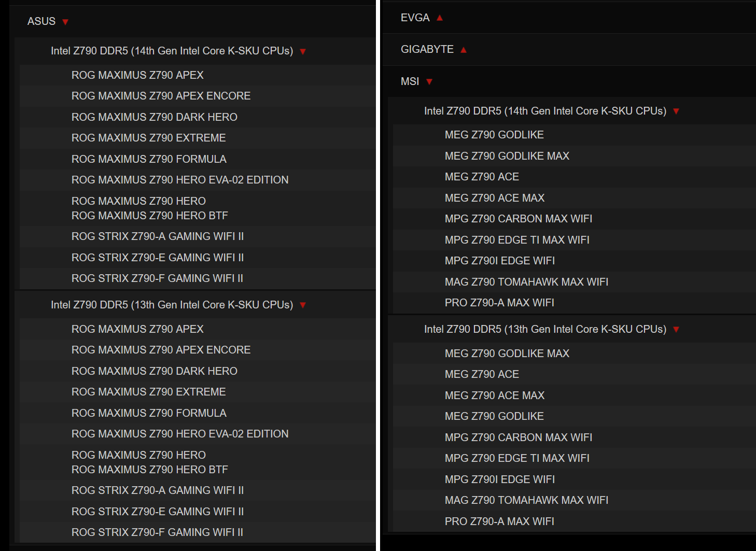Select ROG STRIX Z790-A GAMING WIFI II, 13th Gen
Screen dimensions: 756x551
158,490
